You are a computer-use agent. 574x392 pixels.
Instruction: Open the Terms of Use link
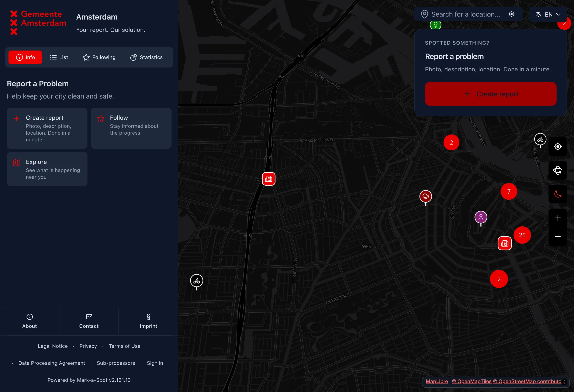tap(124, 346)
